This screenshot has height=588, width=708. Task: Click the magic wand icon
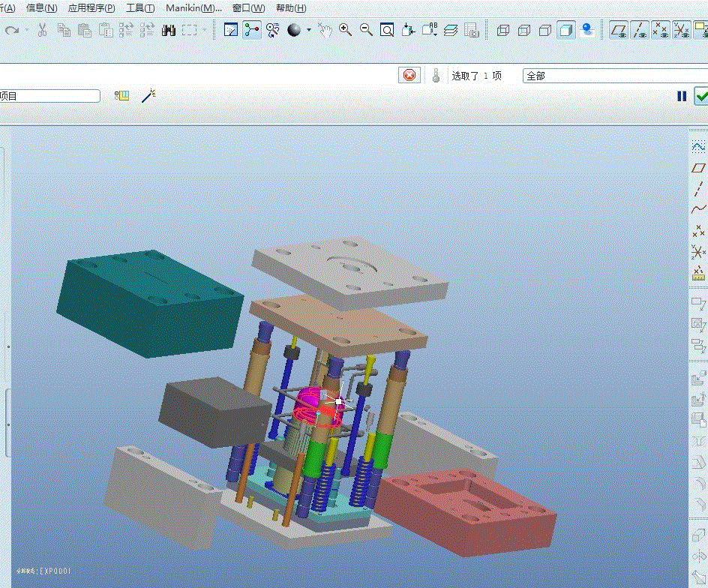pyautogui.click(x=148, y=95)
